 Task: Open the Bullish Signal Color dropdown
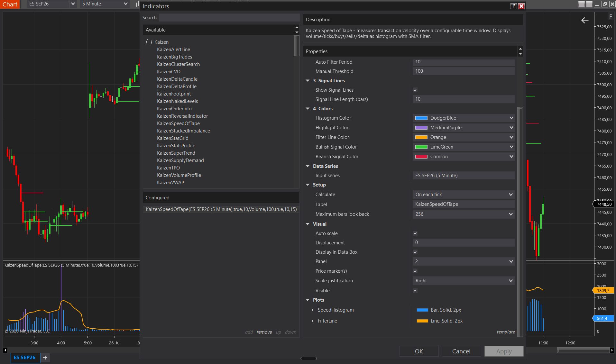[x=464, y=147]
